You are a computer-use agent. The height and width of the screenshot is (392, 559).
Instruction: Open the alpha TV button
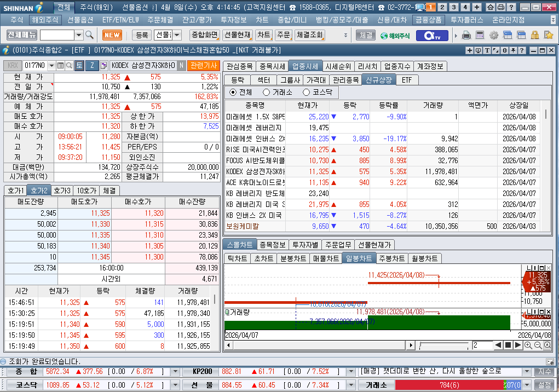pos(432,35)
